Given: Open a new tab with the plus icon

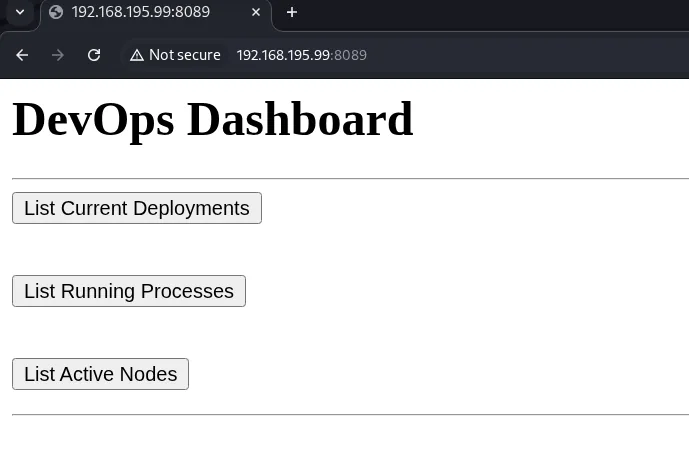Looking at the screenshot, I should [291, 12].
